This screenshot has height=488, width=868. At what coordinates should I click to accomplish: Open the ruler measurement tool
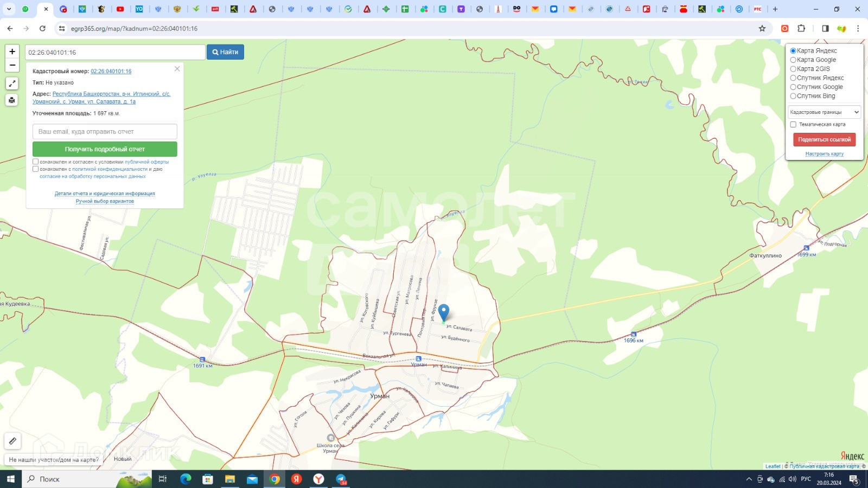(x=12, y=441)
